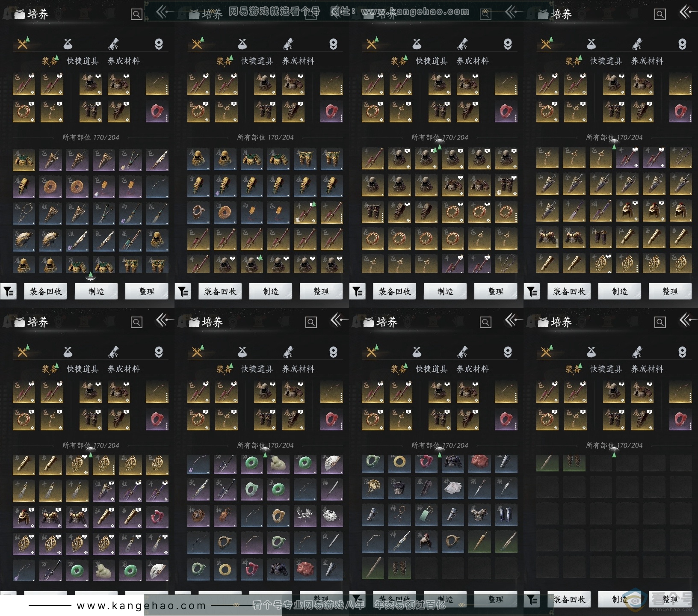Open filter icon in top-right panel

click(532, 292)
